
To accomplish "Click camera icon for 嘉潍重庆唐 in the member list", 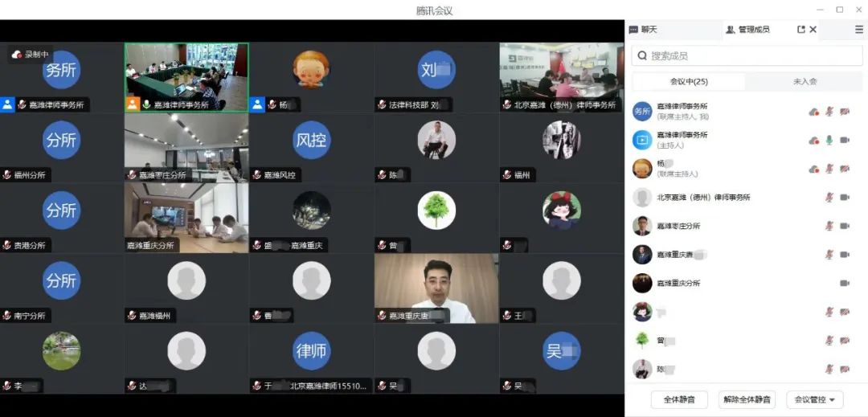I will (844, 255).
